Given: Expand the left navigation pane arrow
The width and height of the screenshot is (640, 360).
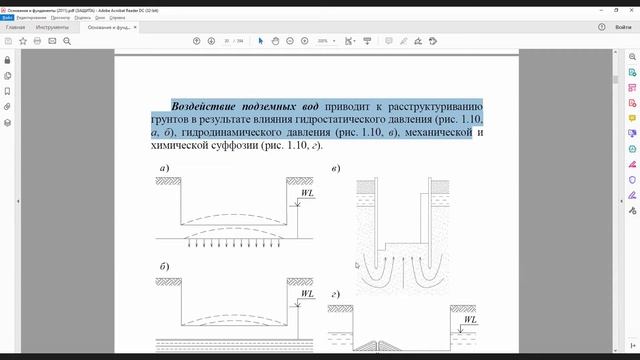Looking at the screenshot, I should point(18,201).
